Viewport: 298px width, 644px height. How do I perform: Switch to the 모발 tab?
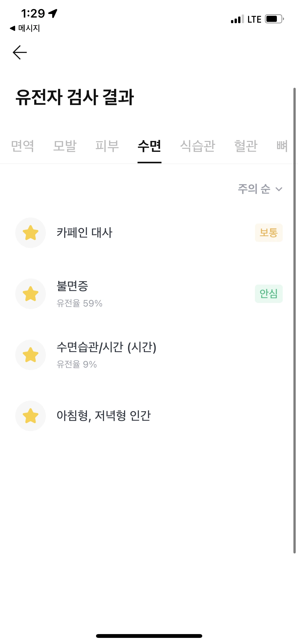(x=65, y=146)
